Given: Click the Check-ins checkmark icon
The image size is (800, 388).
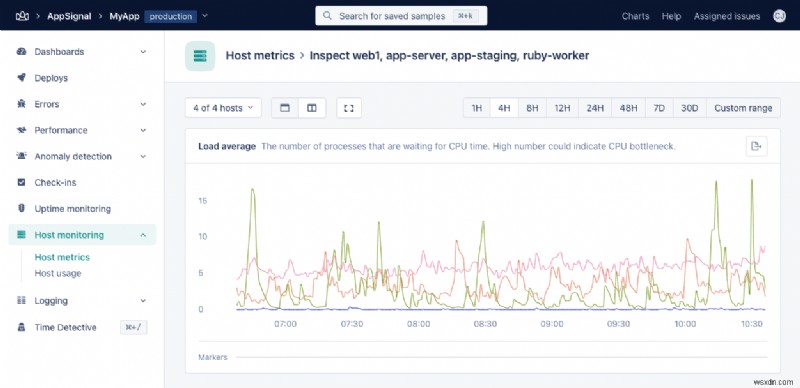Looking at the screenshot, I should [21, 182].
